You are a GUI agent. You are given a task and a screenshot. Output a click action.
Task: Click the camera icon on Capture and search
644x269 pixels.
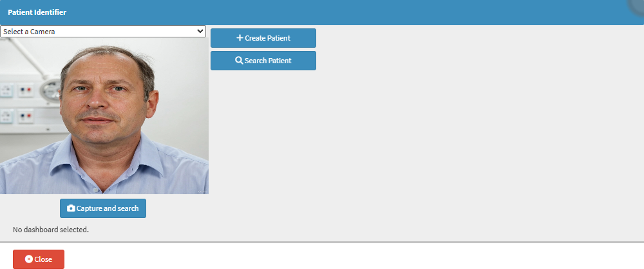[x=71, y=208]
